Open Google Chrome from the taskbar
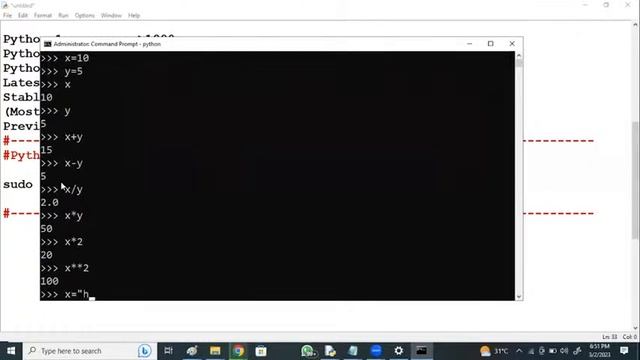 238,351
